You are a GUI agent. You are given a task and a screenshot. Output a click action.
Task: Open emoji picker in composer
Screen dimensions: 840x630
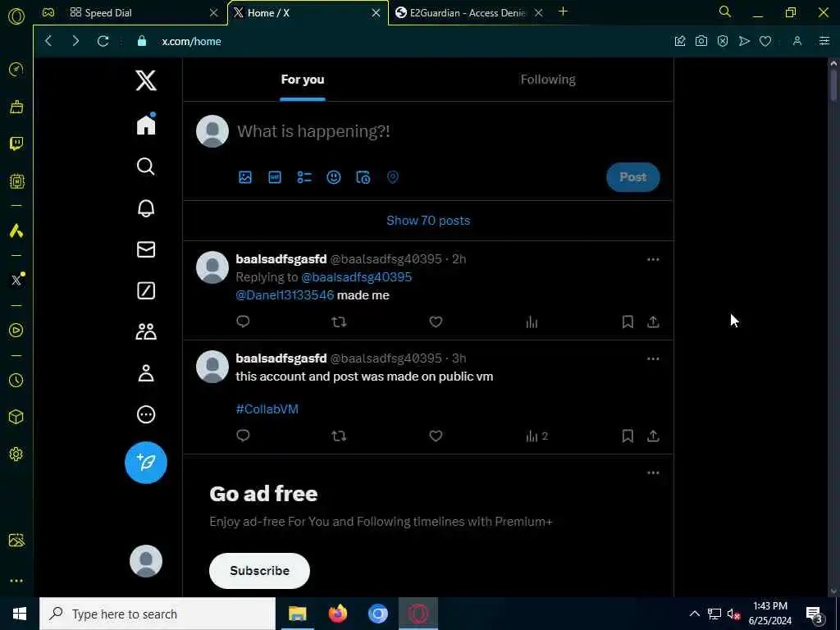click(334, 177)
